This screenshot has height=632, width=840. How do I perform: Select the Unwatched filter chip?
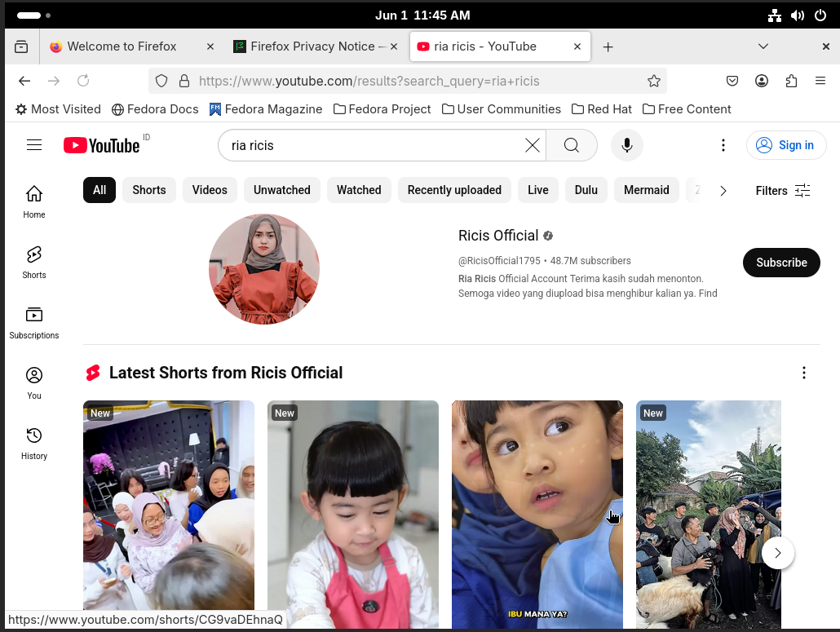coord(282,190)
